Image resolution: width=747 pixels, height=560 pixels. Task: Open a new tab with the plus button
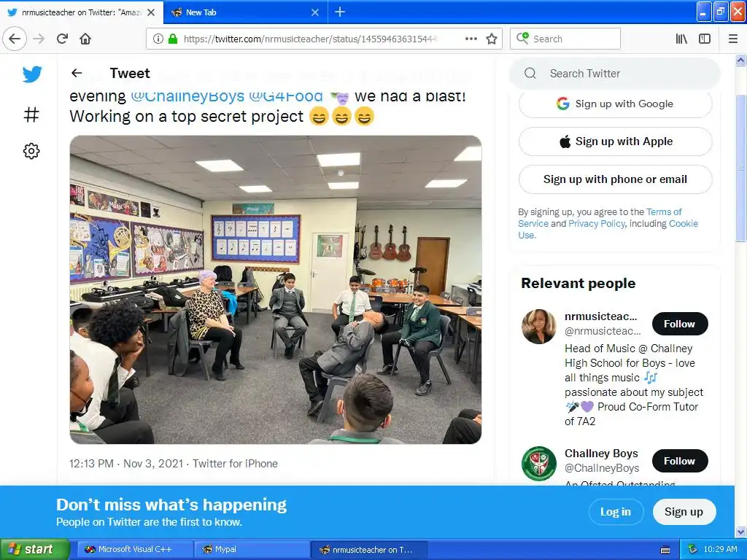coord(340,12)
